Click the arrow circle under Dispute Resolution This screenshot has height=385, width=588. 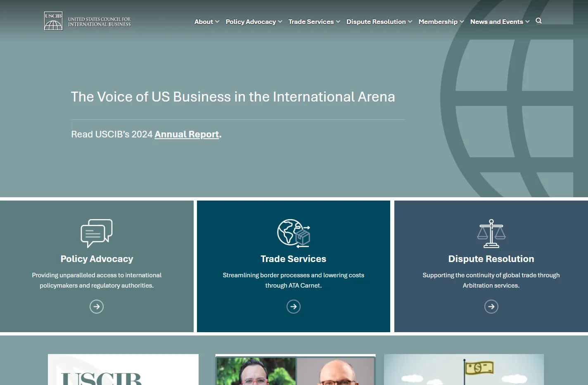click(x=491, y=307)
